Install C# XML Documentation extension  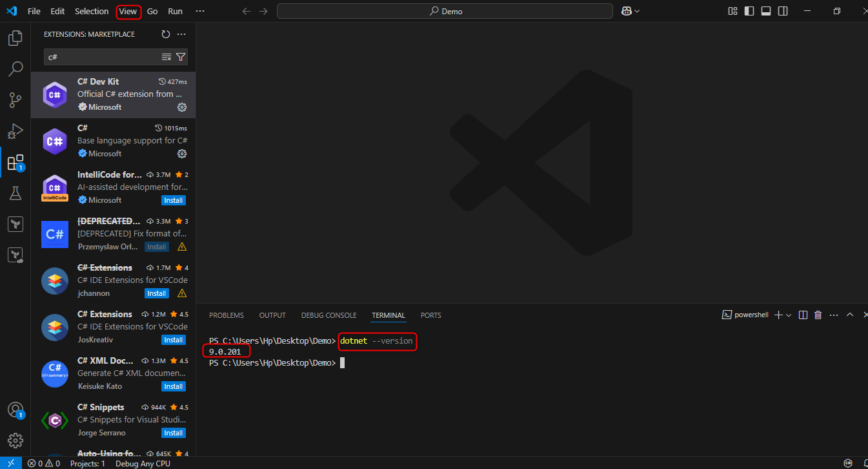[173, 386]
